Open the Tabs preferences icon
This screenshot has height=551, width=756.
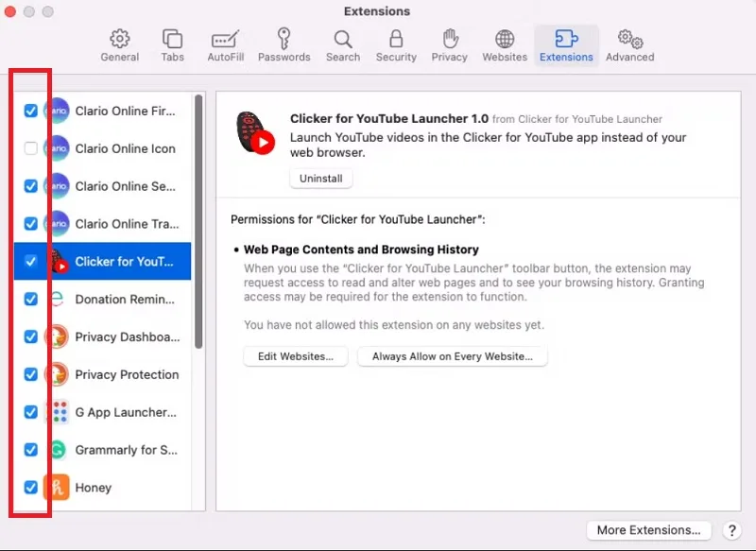(172, 39)
